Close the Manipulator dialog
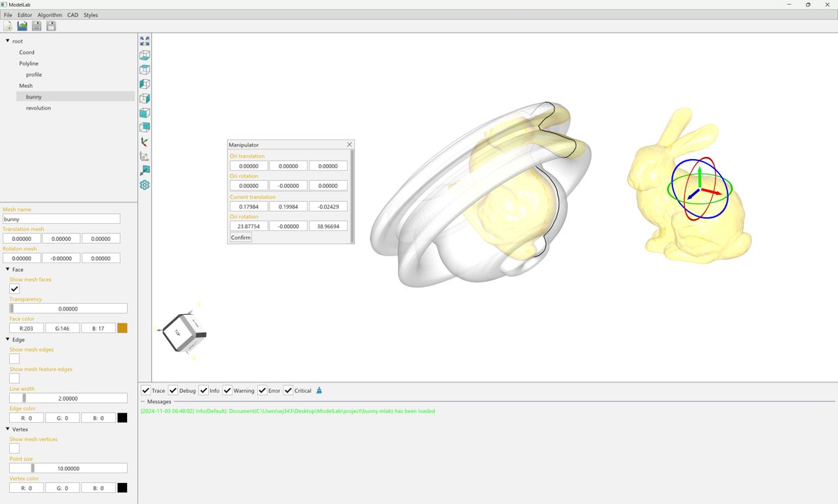This screenshot has height=504, width=838. click(350, 144)
